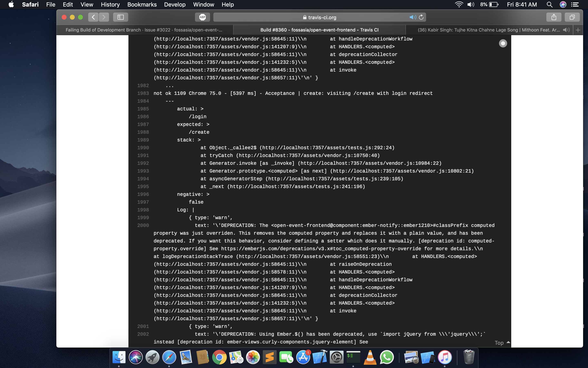Screen dimensions: 588x368
Task: Select log line number 2002
Action: tap(143, 334)
